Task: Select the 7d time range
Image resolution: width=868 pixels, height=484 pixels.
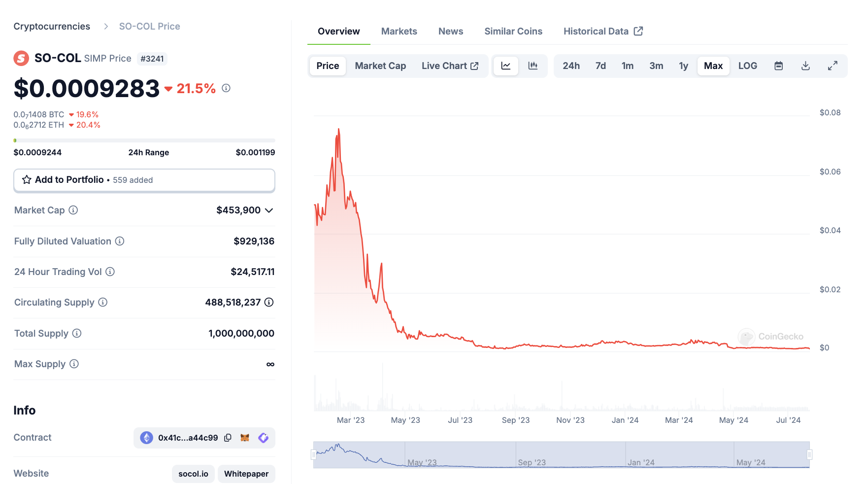Action: point(601,66)
